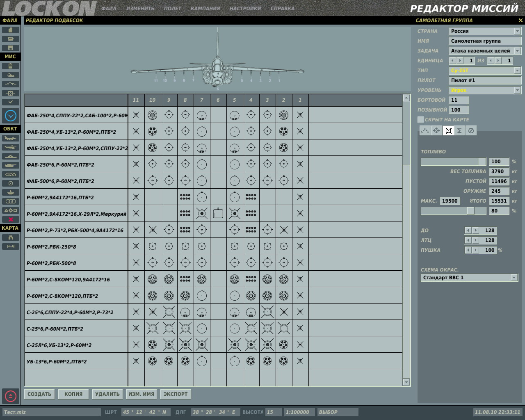Expand the Задача task dropdown
This screenshot has height=420, width=525.
pos(517,51)
